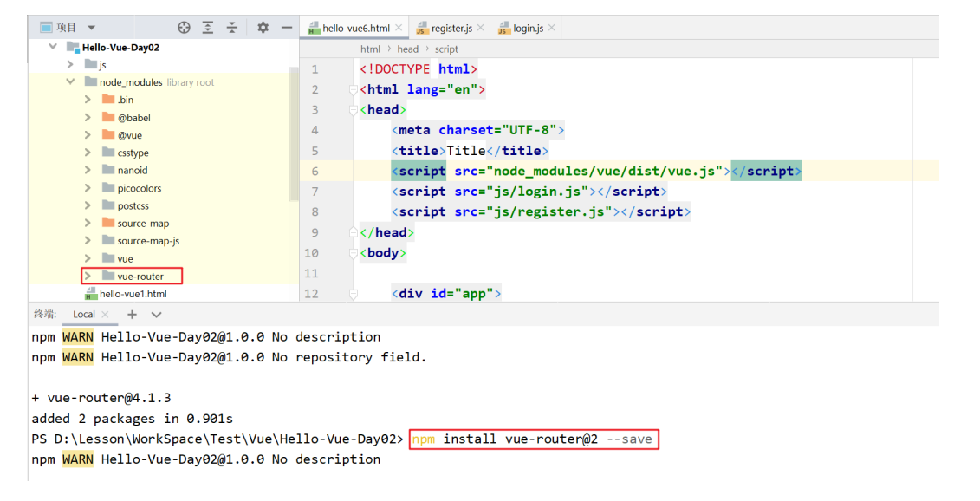This screenshot has height=501, width=980.
Task: Click the npm install vue-router@2 command
Action: [x=532, y=439]
